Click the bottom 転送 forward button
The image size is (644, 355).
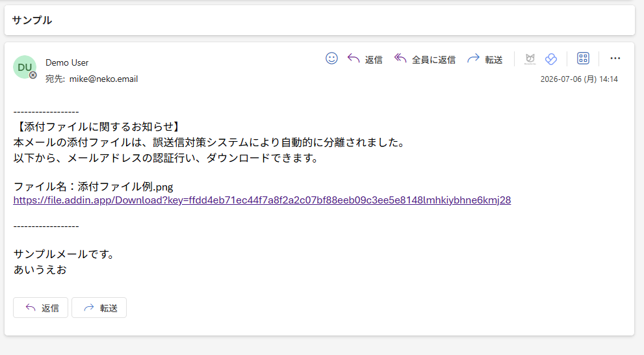point(99,308)
